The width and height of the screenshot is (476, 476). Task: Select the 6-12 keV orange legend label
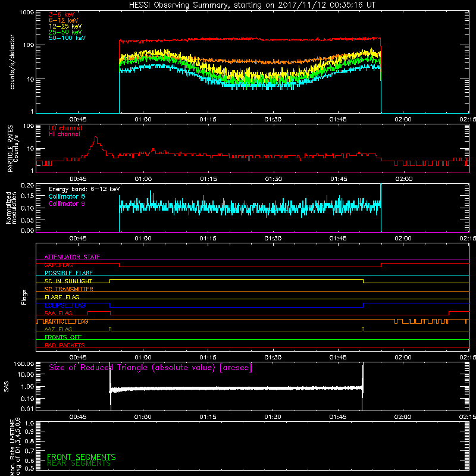64,20
